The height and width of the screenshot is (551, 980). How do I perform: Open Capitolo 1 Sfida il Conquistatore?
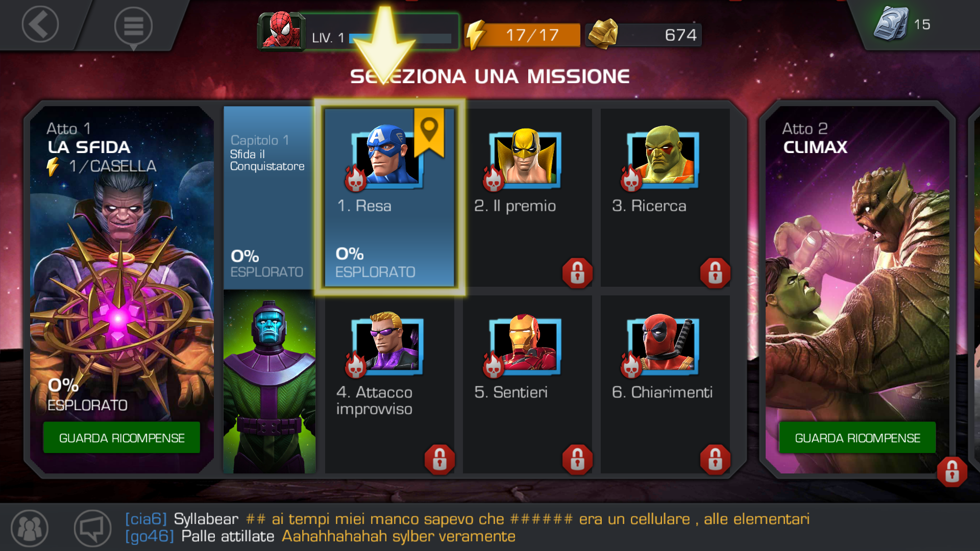[x=269, y=198]
